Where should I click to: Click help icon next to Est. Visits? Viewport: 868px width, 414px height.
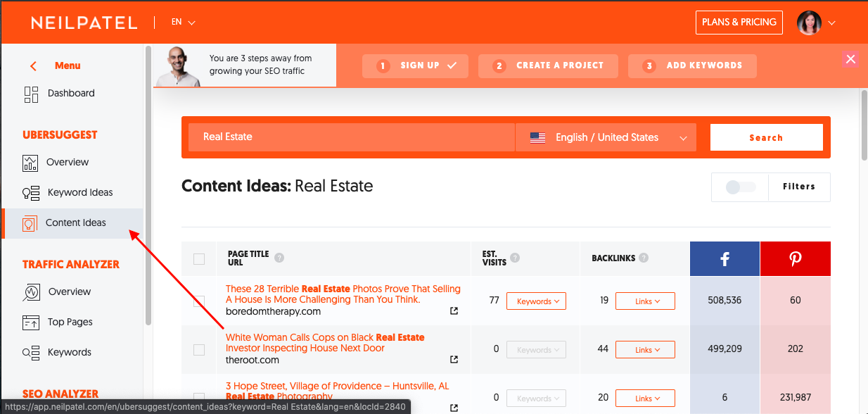(516, 258)
